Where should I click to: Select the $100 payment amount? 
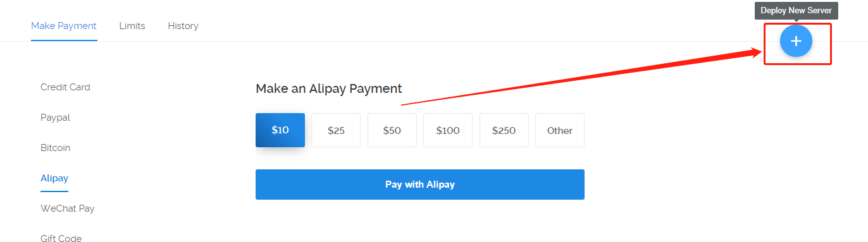[448, 130]
